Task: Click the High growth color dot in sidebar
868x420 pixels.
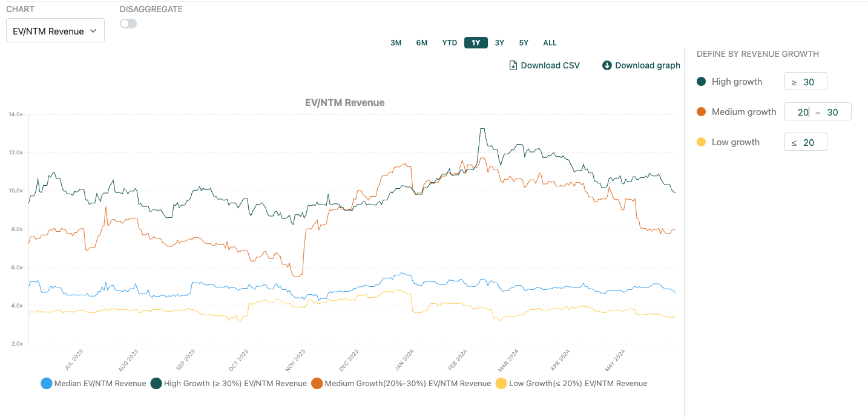Action: (702, 82)
